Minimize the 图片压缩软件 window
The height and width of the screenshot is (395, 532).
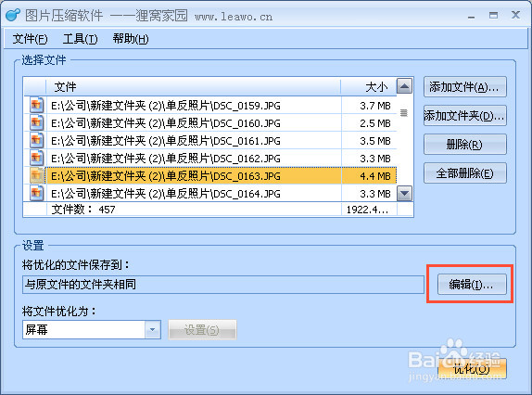tap(471, 16)
